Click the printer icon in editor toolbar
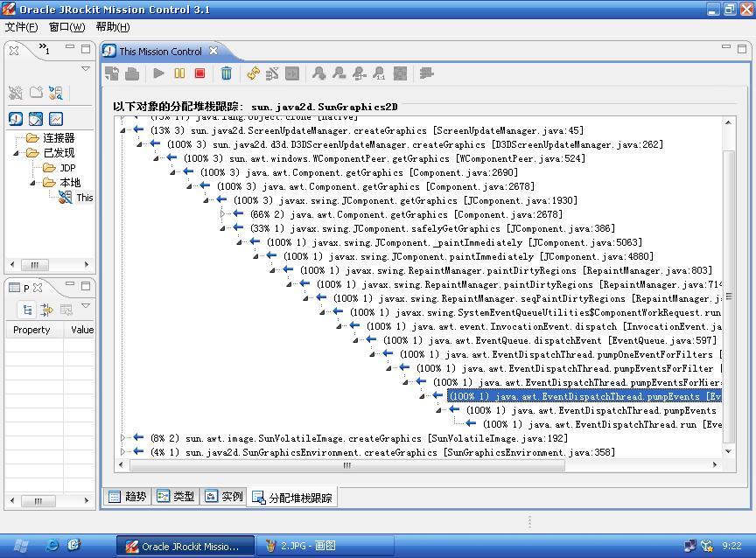Screen dimensions: 756x558 click(x=132, y=73)
